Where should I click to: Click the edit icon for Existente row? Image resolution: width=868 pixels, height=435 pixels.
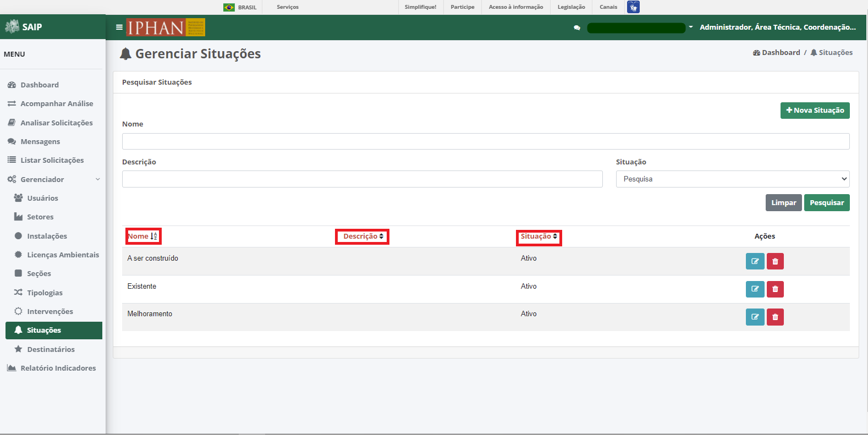pos(755,289)
